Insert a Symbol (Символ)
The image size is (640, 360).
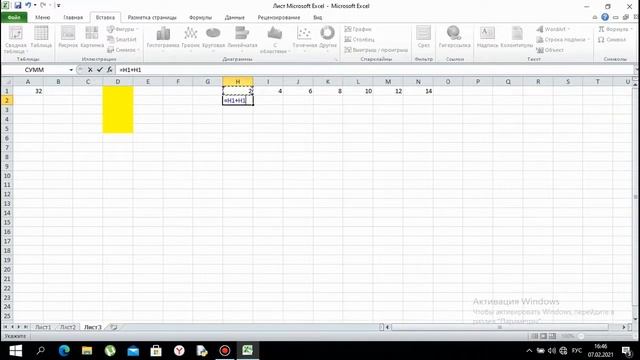pos(612,40)
